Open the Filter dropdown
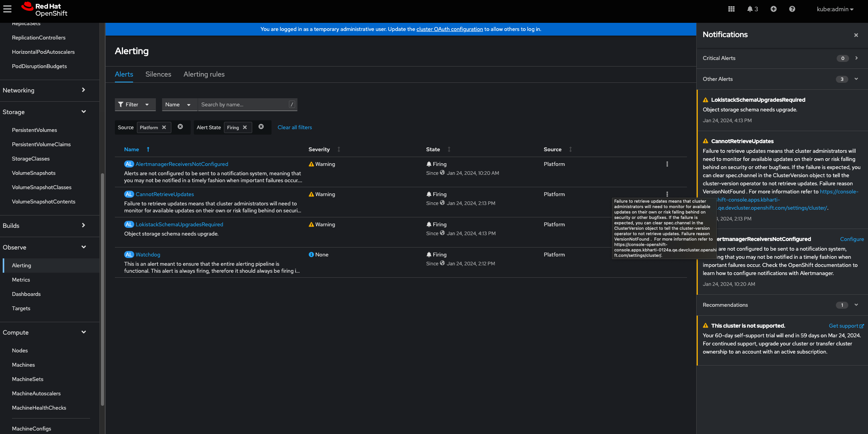The height and width of the screenshot is (434, 868). coord(135,104)
